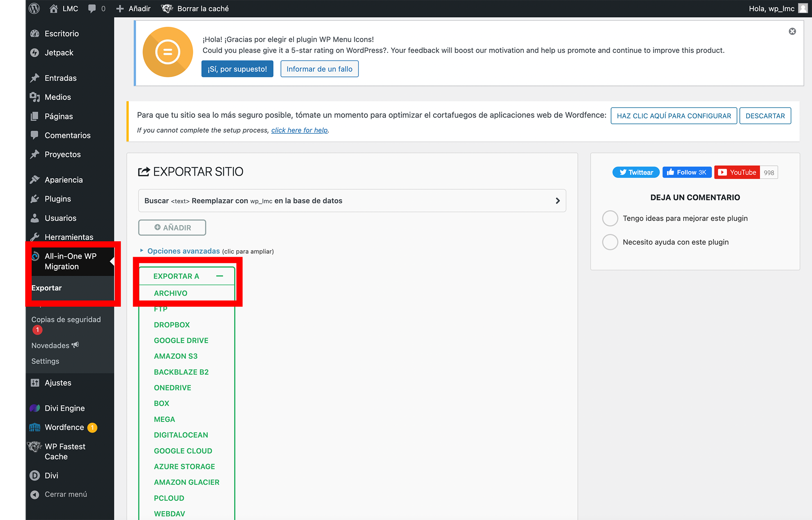Click the Divi D icon
This screenshot has width=812, height=520.
35,475
